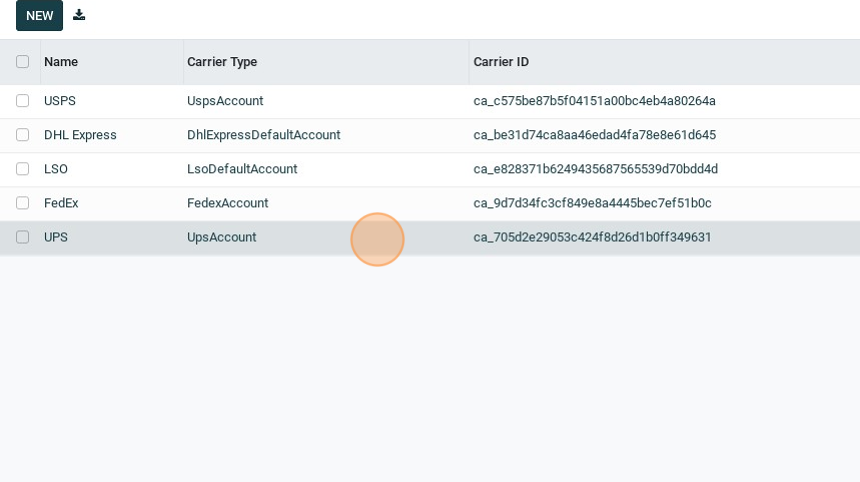Viewport: 860px width, 482px height.
Task: Open the FedEx carrier record
Action: pos(61,203)
